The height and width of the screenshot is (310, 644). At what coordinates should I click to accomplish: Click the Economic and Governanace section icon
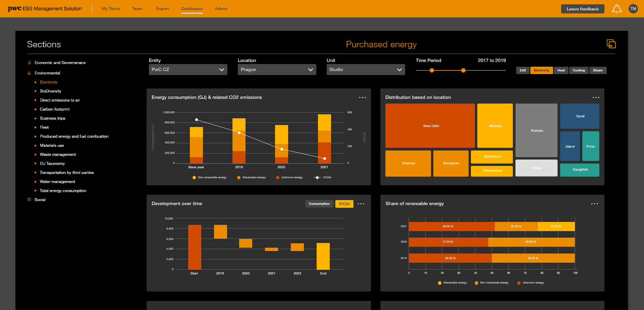tap(29, 62)
